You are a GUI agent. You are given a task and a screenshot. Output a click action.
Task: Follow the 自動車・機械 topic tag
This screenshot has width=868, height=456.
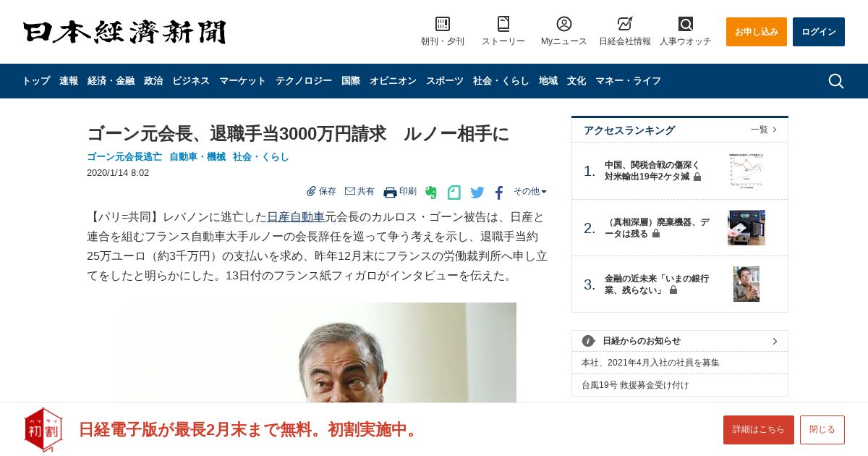click(x=197, y=156)
